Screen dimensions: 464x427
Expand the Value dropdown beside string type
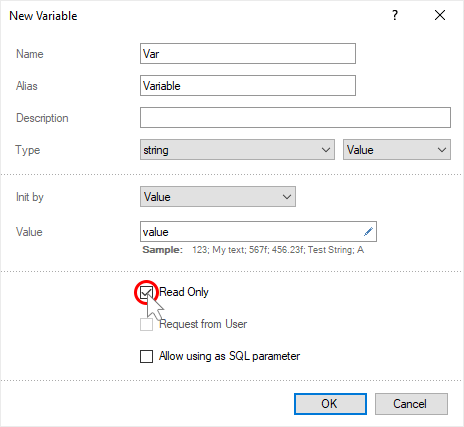click(397, 150)
